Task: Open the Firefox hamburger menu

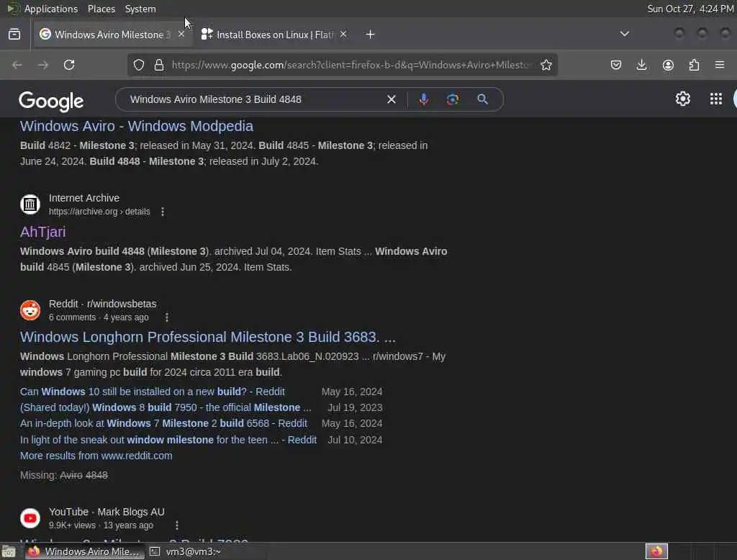Action: [720, 65]
